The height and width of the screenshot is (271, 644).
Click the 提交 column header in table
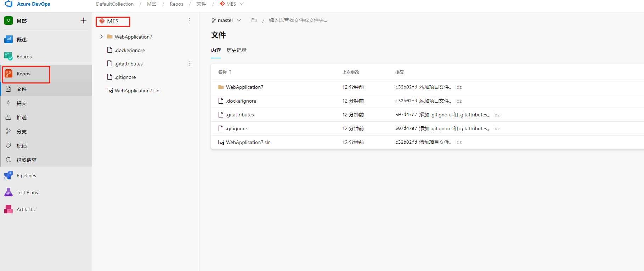[400, 72]
